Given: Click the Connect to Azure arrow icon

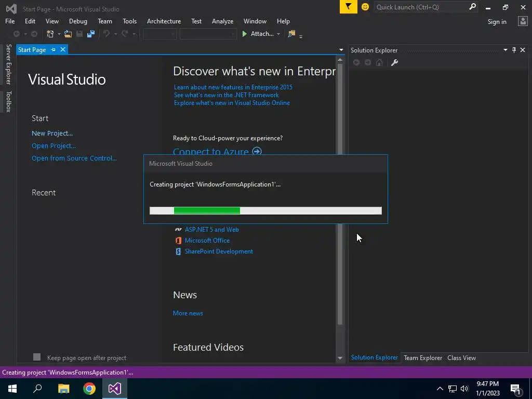Looking at the screenshot, I should point(257,151).
